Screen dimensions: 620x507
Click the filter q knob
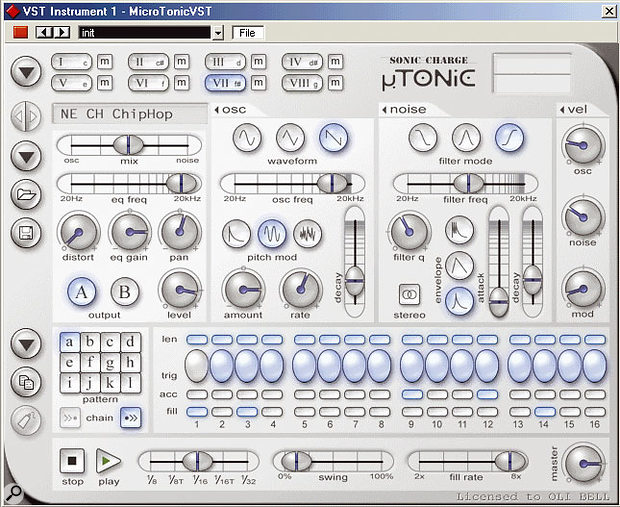pos(409,232)
